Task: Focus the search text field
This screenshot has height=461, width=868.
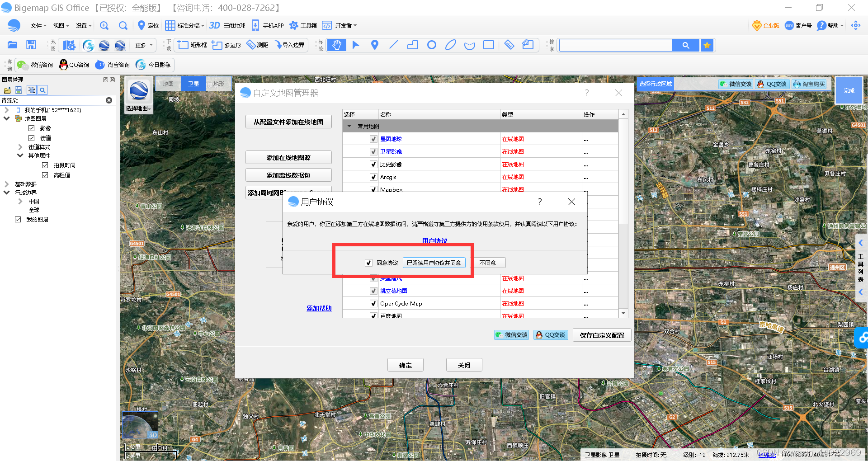Action: click(616, 45)
